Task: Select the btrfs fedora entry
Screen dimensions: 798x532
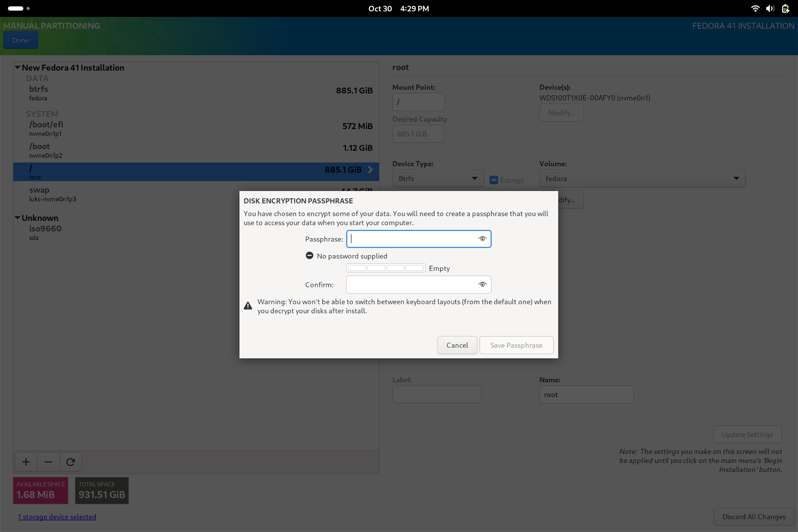Action: tap(196, 93)
